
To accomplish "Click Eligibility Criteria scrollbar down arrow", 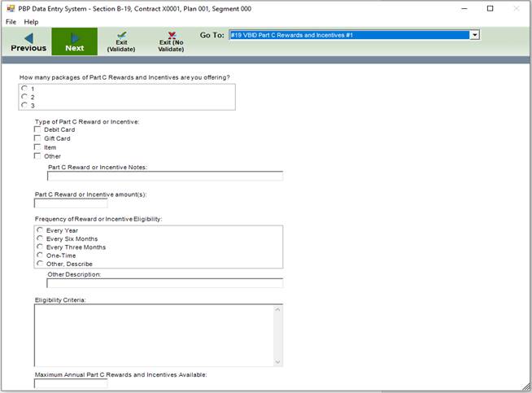I will 278,362.
